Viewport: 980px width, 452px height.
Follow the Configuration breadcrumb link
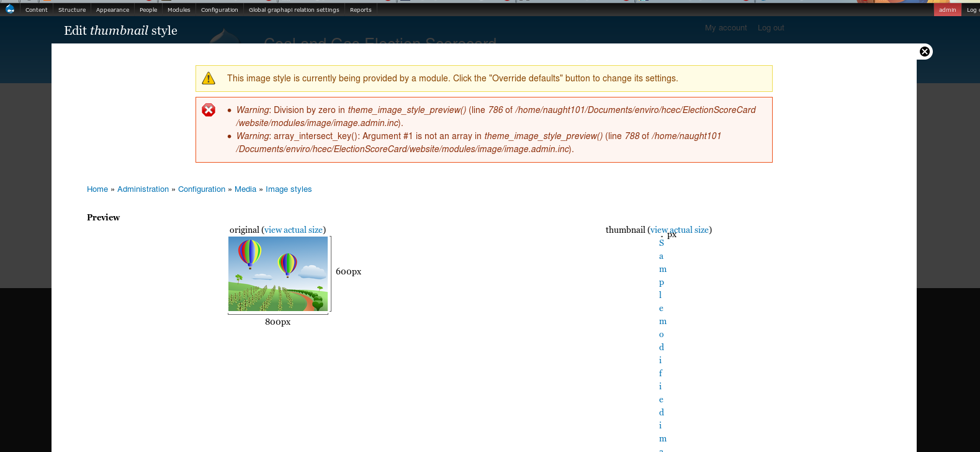pos(202,189)
